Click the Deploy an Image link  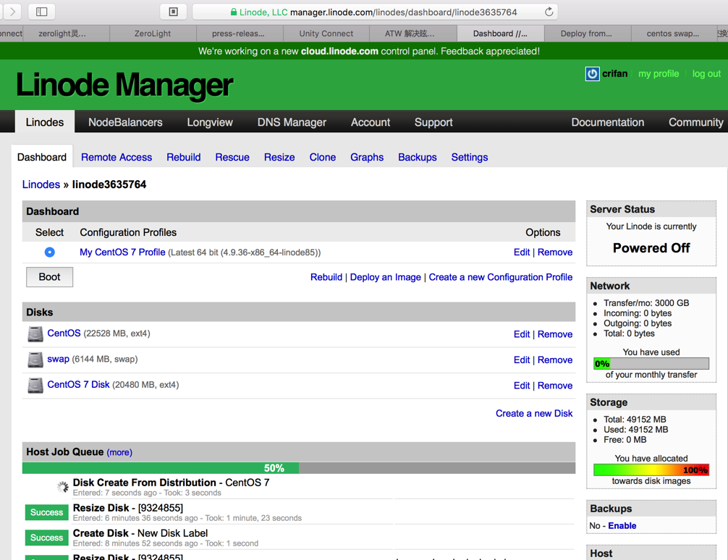(x=386, y=277)
